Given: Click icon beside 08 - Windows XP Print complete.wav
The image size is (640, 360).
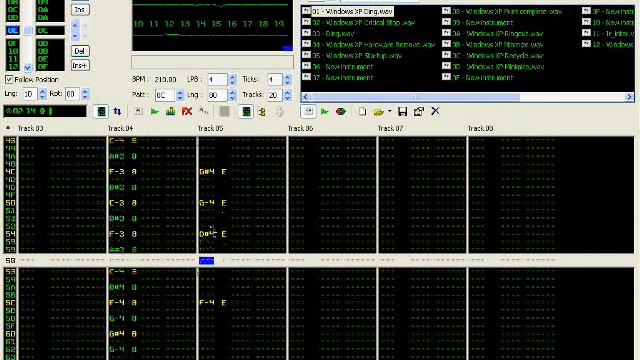Looking at the screenshot, I should (446, 11).
